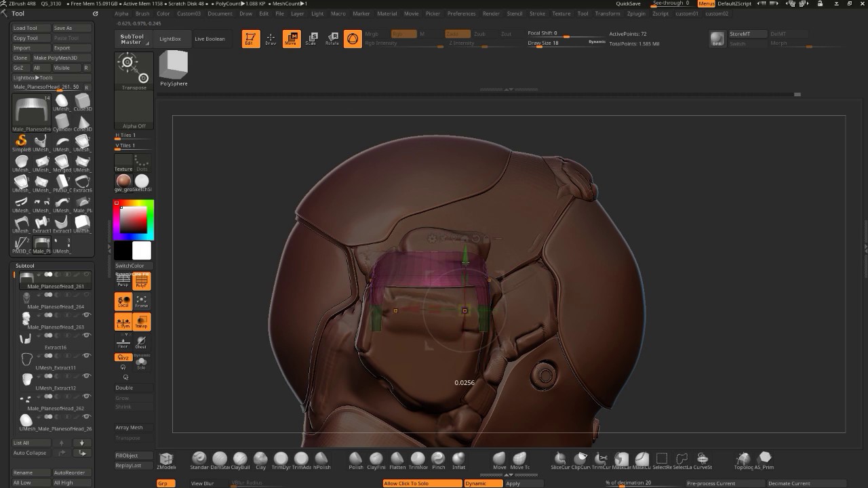Choose the CurveStrapSnap brush
Viewport: 868px width, 488px height.
703,460
